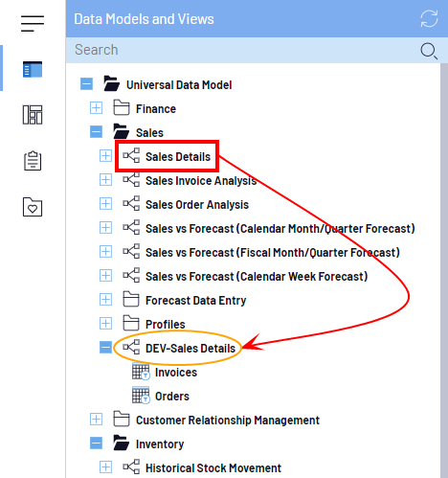
Task: Collapse the Sales folder node
Action: click(x=96, y=132)
